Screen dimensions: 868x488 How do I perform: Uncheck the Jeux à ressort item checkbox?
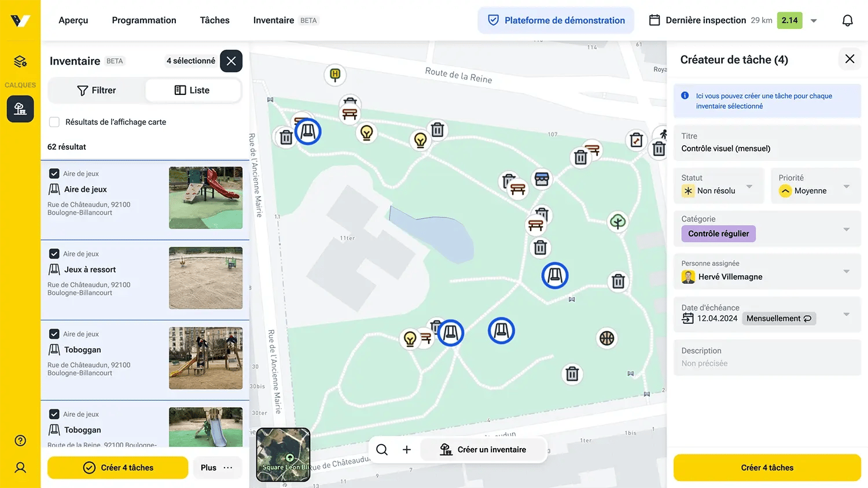[x=54, y=254]
